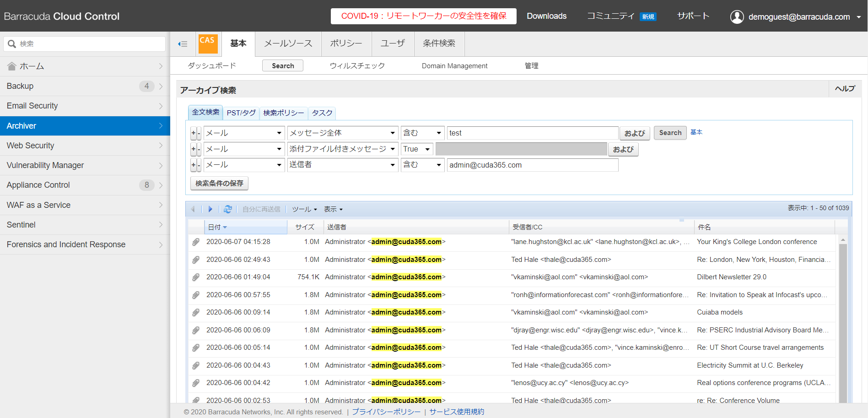Open メッセージ全体 field dropdown

click(342, 133)
